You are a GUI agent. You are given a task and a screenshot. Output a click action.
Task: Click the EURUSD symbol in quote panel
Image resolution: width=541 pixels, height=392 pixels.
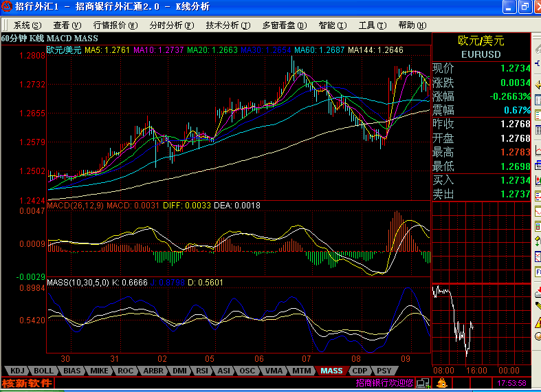click(x=481, y=54)
